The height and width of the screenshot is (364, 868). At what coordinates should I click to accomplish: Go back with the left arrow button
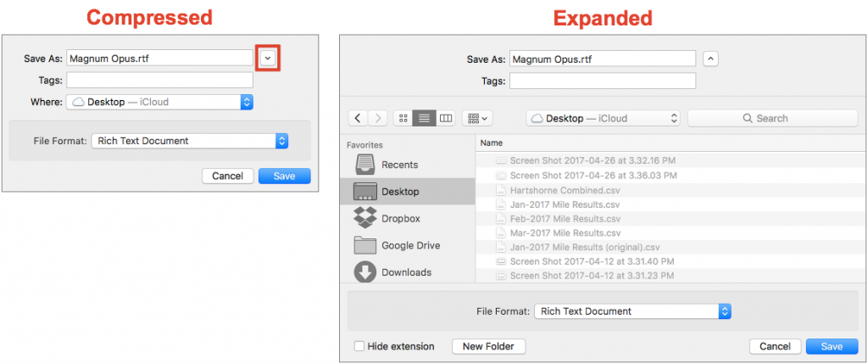coord(359,118)
